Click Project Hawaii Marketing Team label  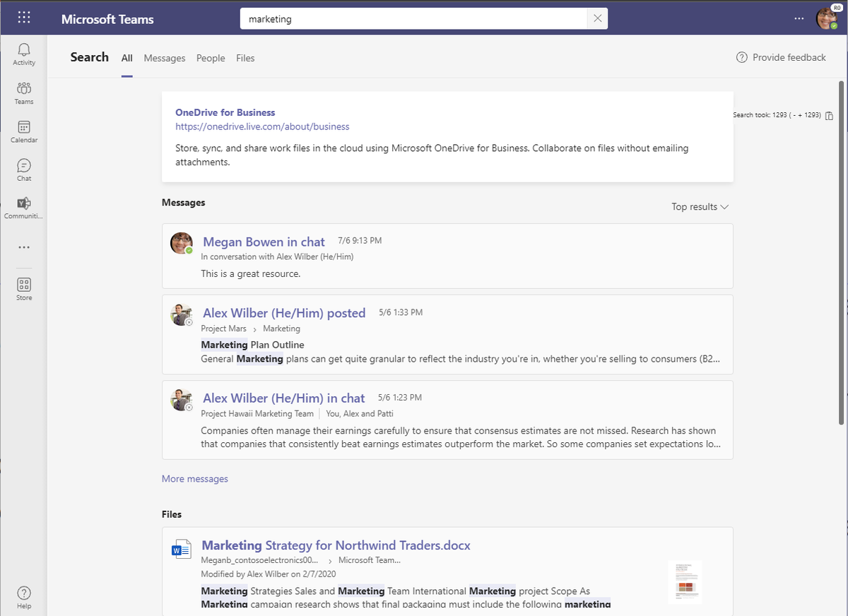point(257,414)
